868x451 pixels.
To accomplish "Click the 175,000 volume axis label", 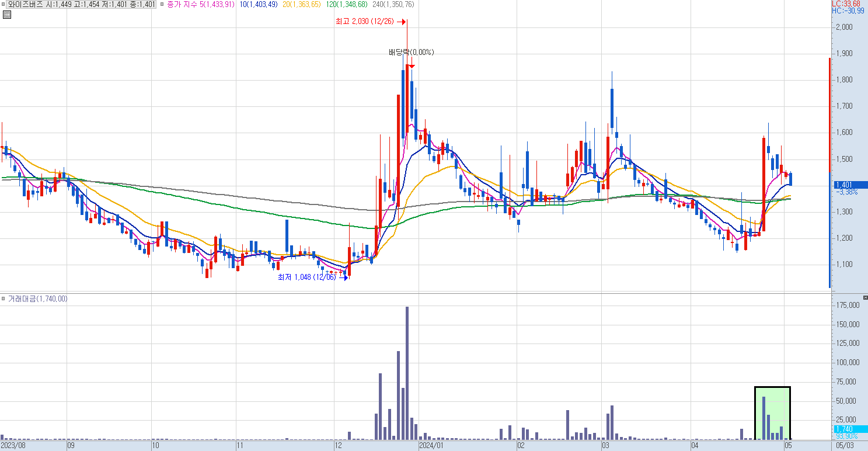I will point(848,305).
